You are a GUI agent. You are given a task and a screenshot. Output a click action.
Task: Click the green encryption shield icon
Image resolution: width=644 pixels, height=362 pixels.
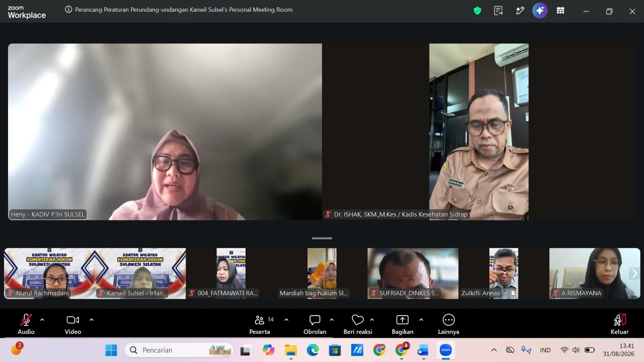[x=477, y=11]
